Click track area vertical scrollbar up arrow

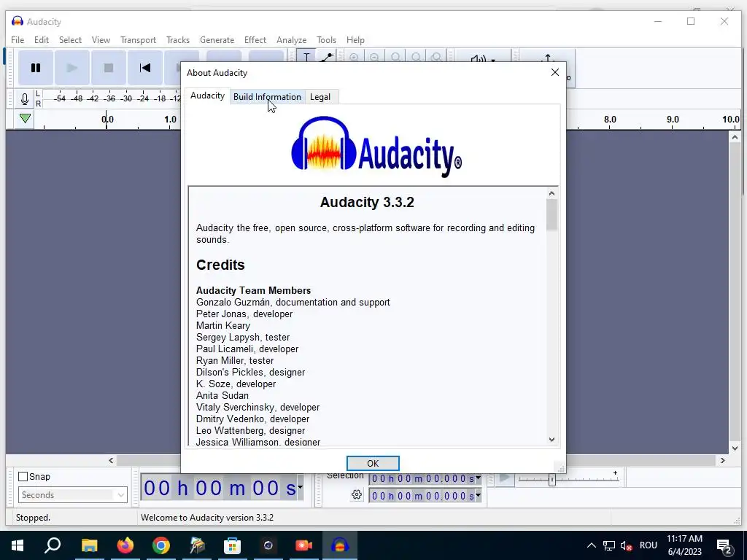[x=735, y=137]
